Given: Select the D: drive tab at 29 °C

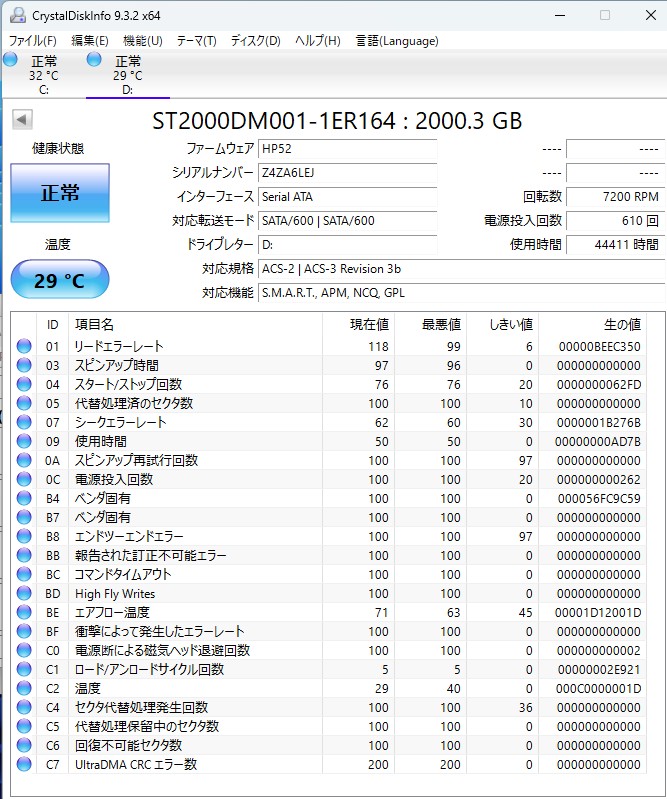Looking at the screenshot, I should pyautogui.click(x=128, y=75).
